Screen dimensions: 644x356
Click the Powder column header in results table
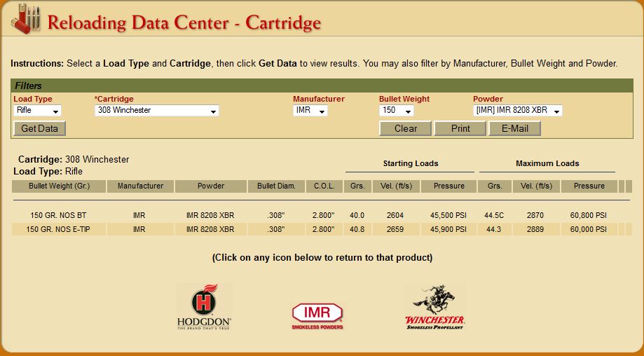pyautogui.click(x=211, y=186)
